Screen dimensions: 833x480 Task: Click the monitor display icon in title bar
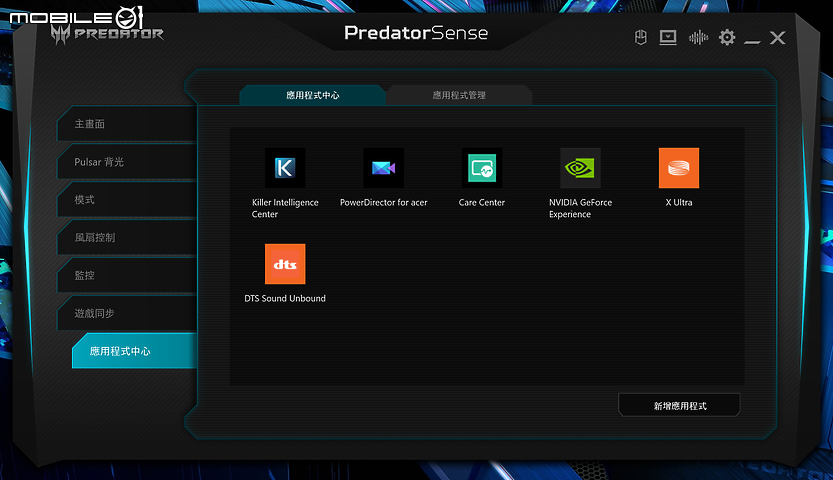668,38
